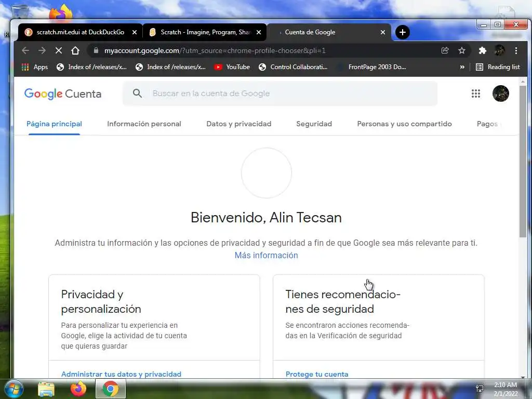Switch to Scratch - Imagine, Program tab

(205, 32)
